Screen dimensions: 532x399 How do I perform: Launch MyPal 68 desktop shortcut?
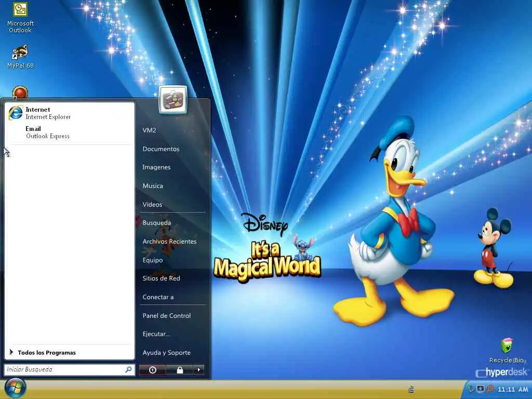pos(20,56)
